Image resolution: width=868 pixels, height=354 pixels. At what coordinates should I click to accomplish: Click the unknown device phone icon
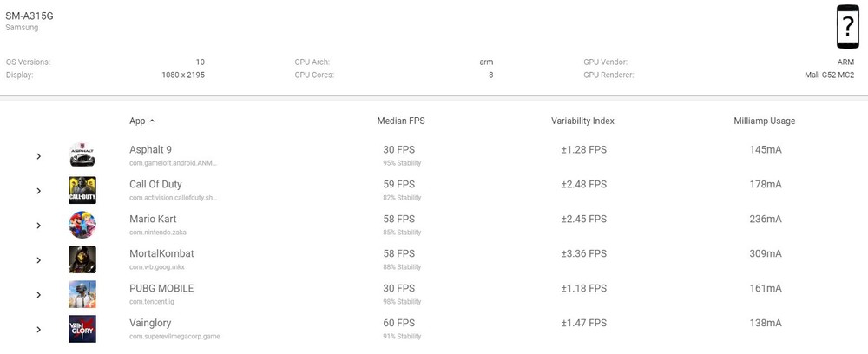point(847,27)
